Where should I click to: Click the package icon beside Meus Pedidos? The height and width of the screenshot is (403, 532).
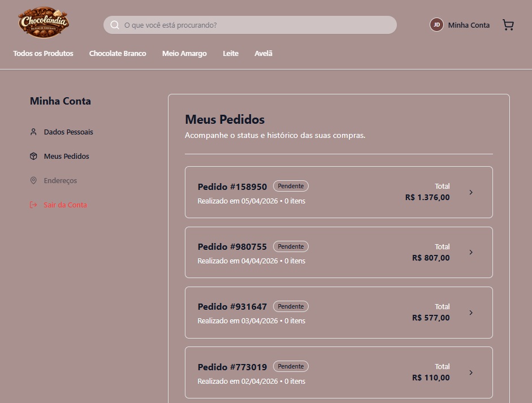(x=33, y=156)
